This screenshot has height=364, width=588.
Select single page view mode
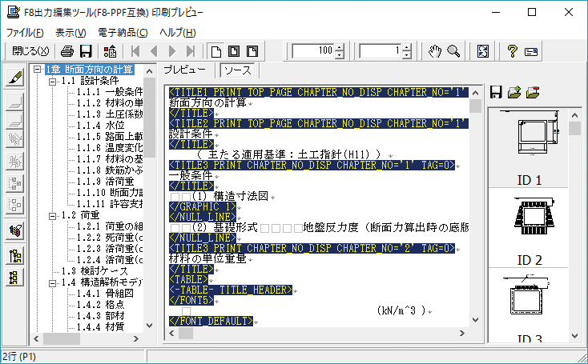(x=216, y=51)
